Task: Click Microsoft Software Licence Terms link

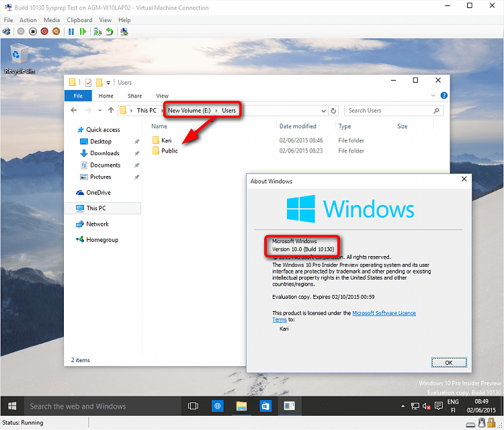Action: point(384,313)
